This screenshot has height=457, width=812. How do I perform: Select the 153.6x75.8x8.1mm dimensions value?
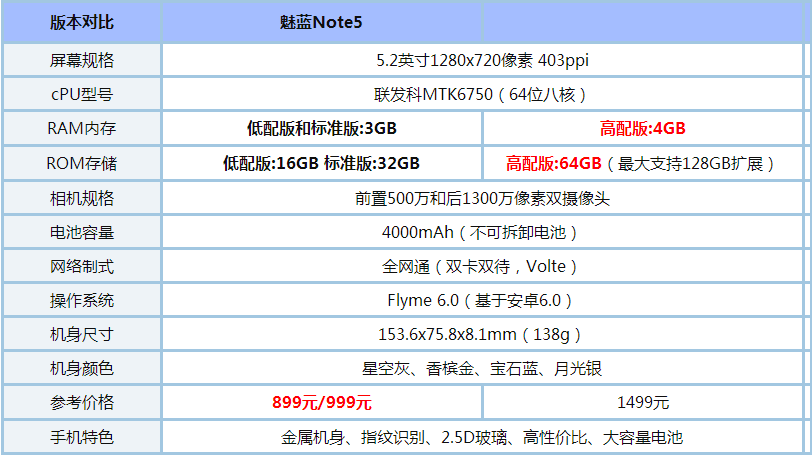(482, 334)
